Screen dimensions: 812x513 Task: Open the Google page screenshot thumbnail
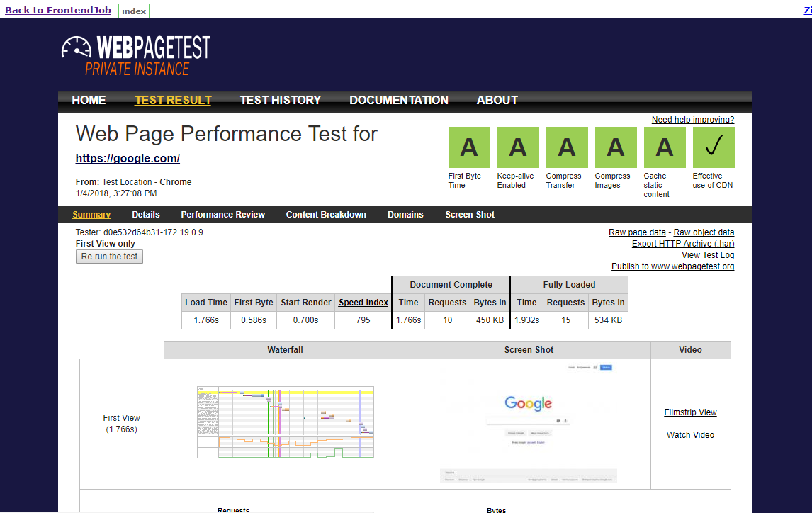point(529,424)
